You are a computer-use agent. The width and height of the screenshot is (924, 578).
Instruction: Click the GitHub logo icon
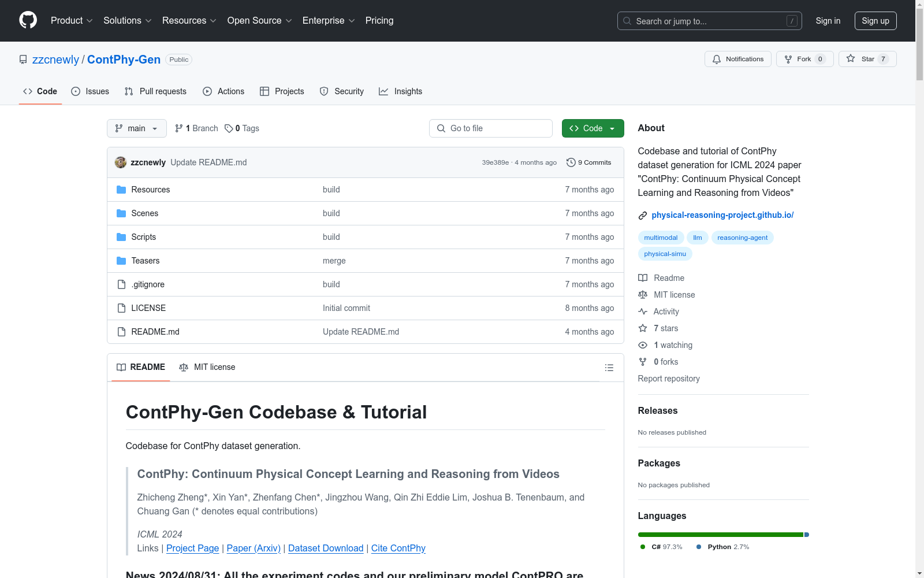(x=28, y=20)
